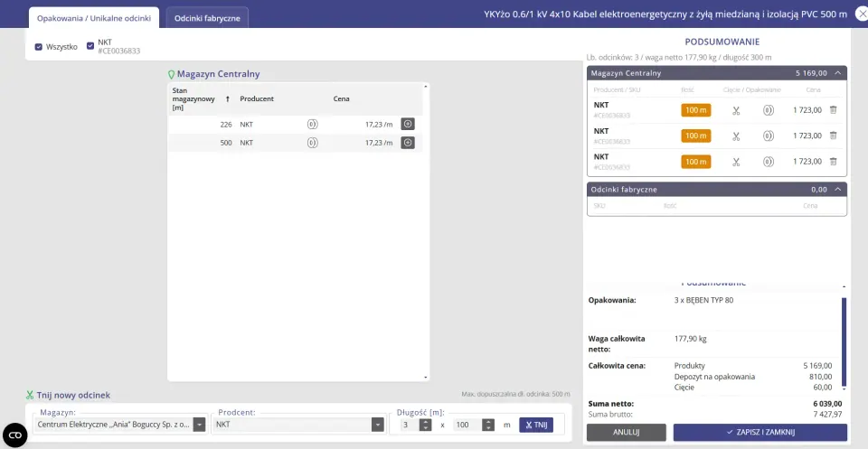Switch to Opakowania / Unikalne odcinki tab
868x449 pixels.
(x=94, y=18)
